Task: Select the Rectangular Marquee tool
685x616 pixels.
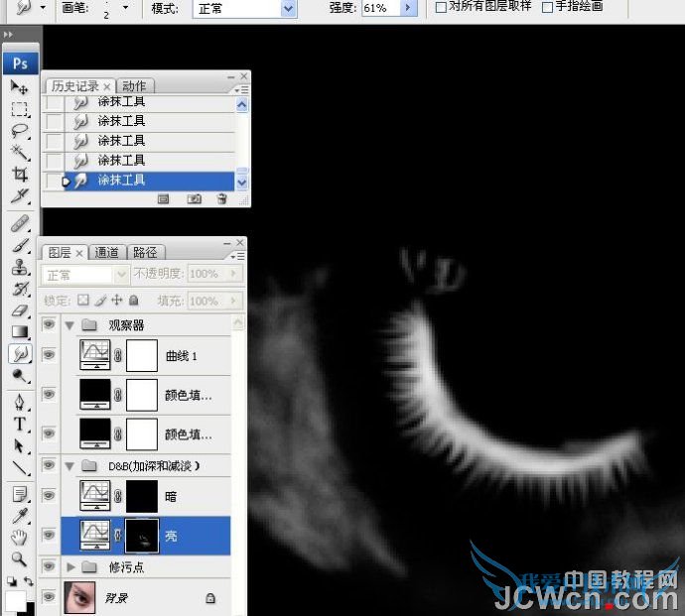Action: 19,109
